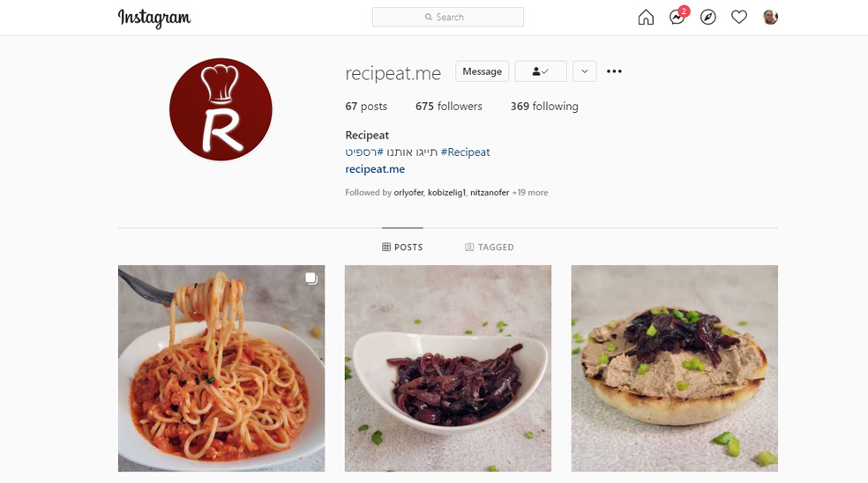Viewport: 868px width, 483px height.
Task: Click the Search input field
Action: 448,17
